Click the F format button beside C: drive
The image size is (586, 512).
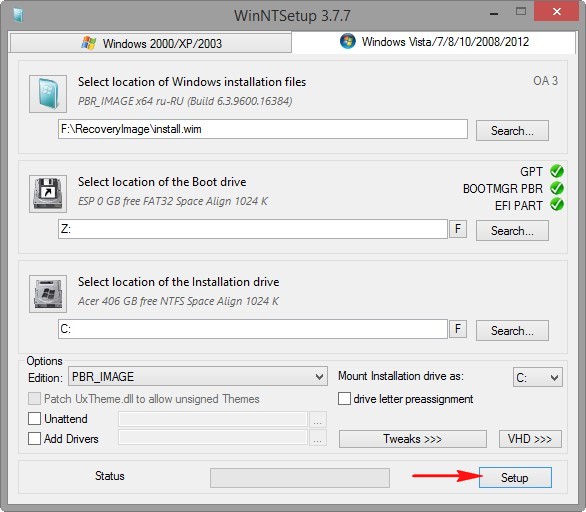[x=458, y=329]
